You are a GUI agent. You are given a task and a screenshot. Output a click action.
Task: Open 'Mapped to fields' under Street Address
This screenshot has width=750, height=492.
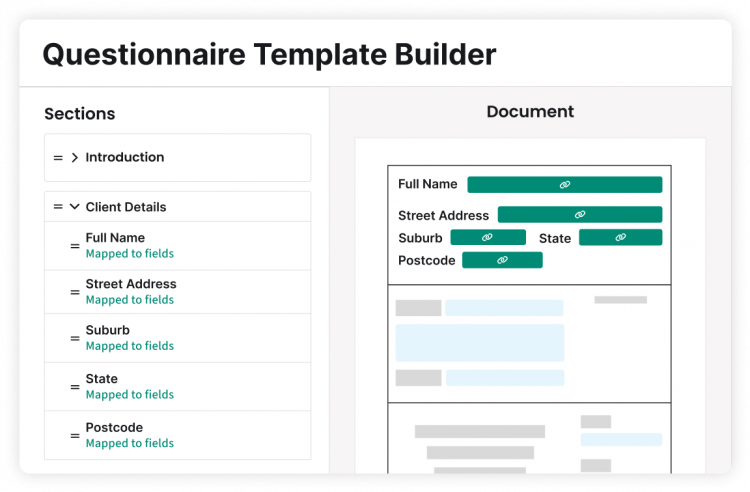pos(130,300)
